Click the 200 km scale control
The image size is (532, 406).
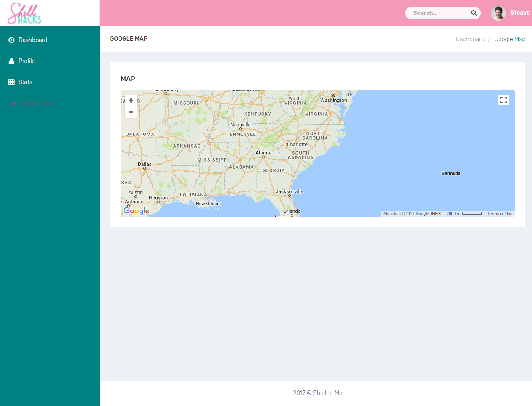(x=464, y=214)
